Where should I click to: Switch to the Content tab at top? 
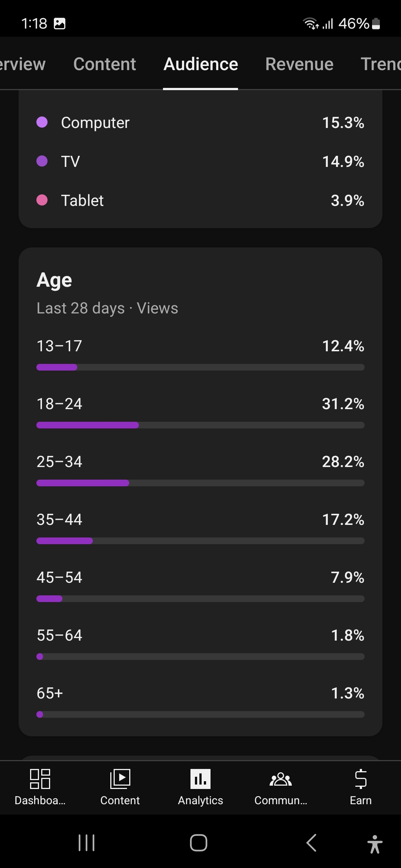105,64
